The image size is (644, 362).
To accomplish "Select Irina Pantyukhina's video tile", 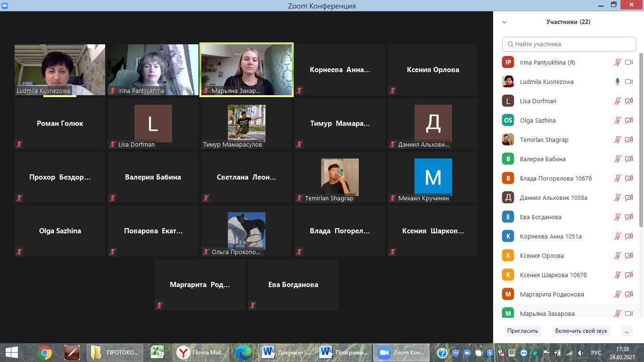I will [153, 70].
